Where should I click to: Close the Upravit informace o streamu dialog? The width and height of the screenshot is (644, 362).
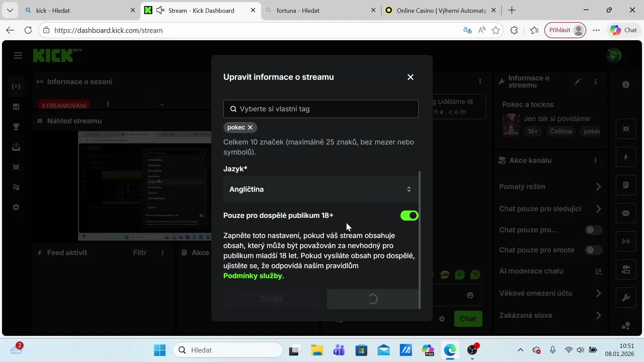[x=411, y=77]
